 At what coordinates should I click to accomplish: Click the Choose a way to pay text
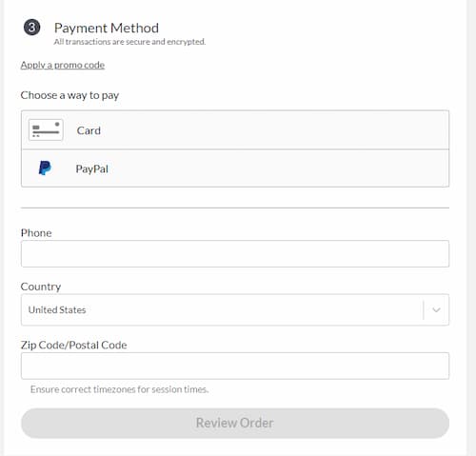(69, 95)
